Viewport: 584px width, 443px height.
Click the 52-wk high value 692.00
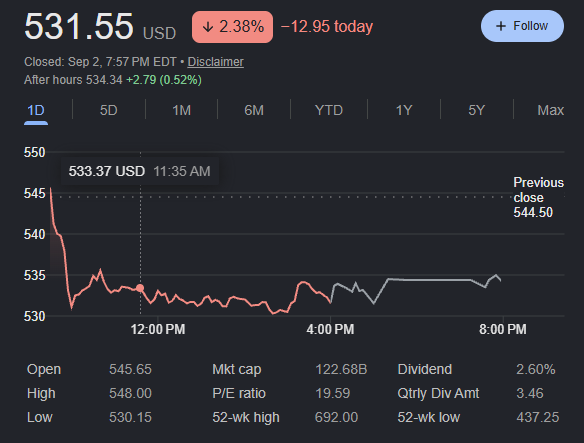click(336, 418)
